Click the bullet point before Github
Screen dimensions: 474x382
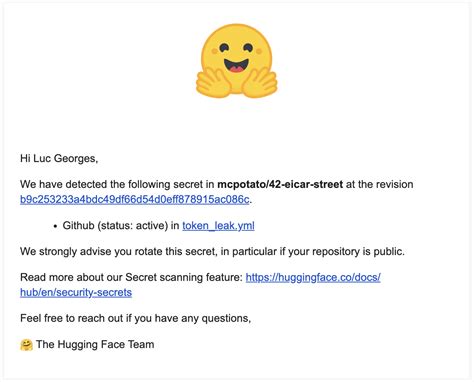coord(55,226)
